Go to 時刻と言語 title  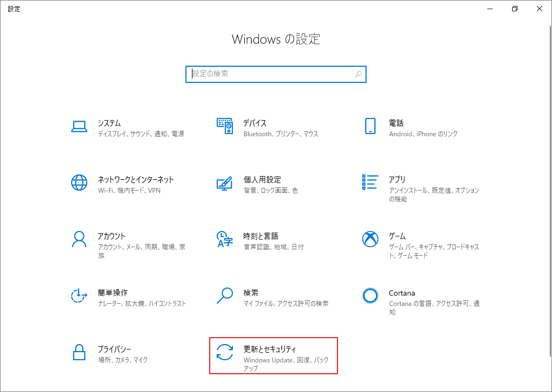click(x=261, y=236)
